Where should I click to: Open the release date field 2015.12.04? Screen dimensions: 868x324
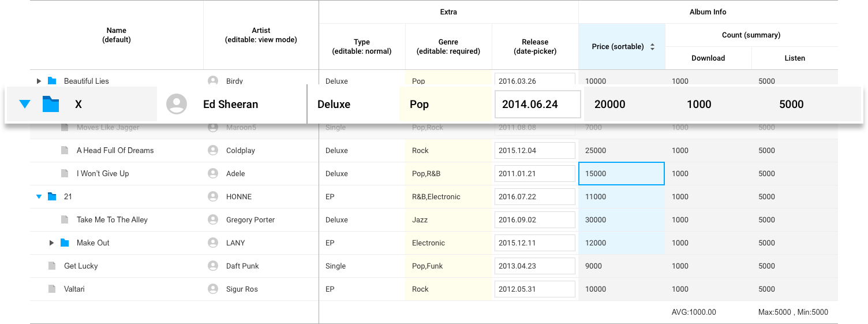pyautogui.click(x=535, y=151)
